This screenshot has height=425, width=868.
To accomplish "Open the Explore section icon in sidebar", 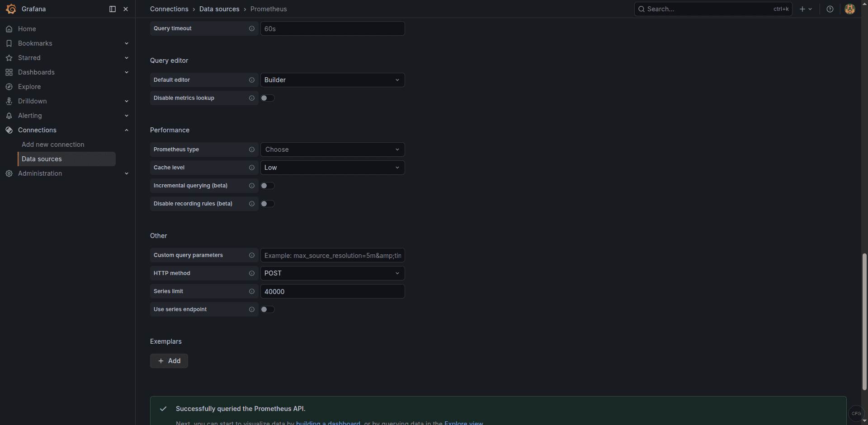I will click(x=9, y=86).
